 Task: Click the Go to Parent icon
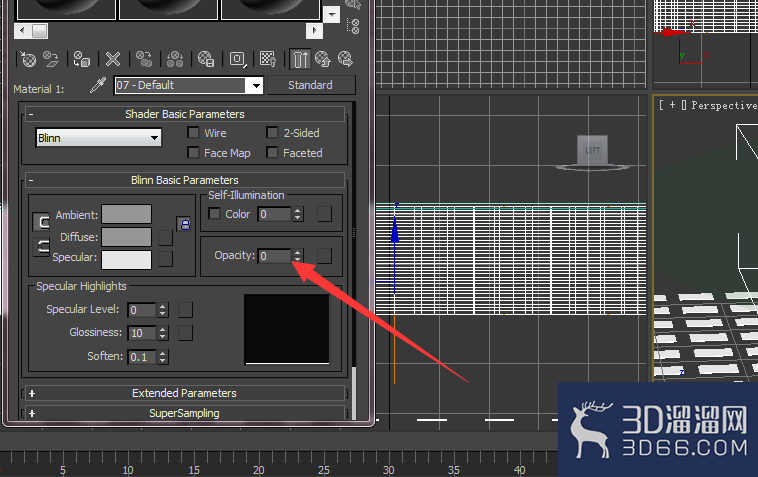[322, 59]
